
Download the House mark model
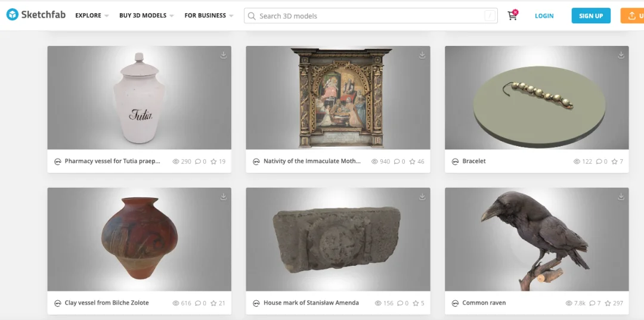point(422,197)
